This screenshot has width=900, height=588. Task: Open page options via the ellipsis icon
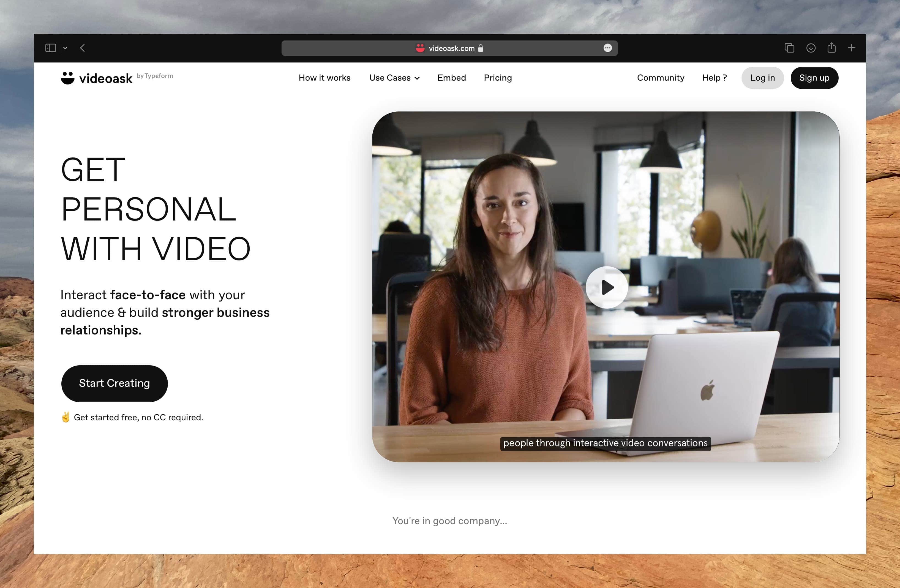607,48
